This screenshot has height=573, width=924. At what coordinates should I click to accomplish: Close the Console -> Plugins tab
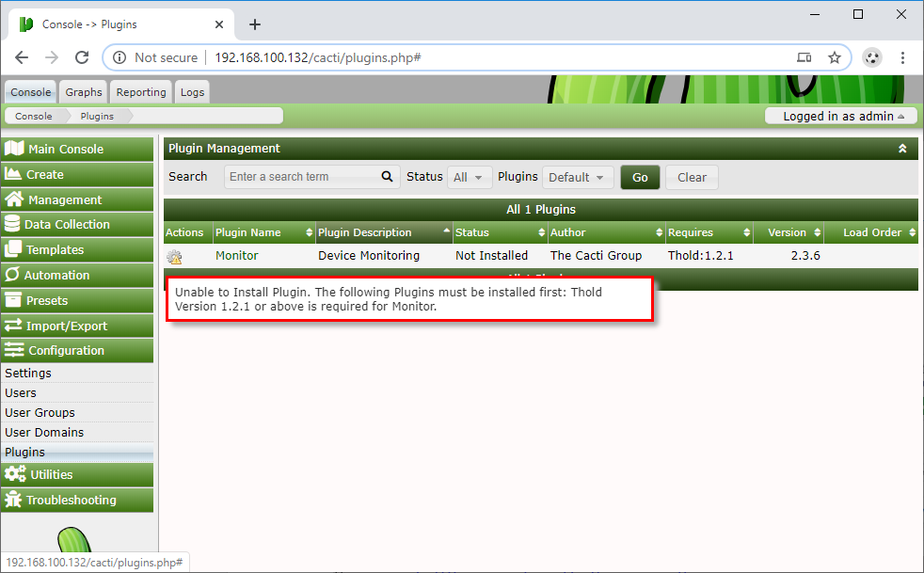[218, 24]
